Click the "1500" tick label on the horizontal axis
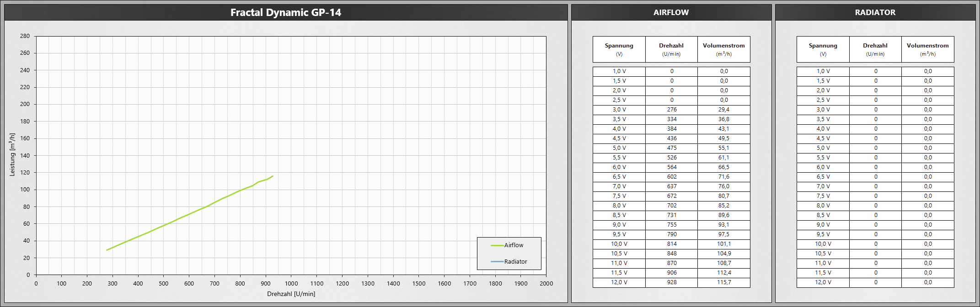980x307 pixels. [419, 283]
